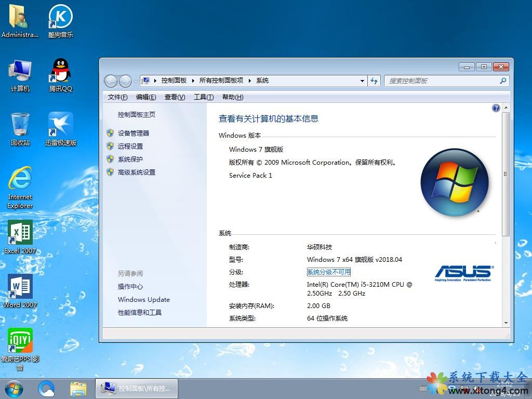Click the manufacturer value 华硕科技
532x399 pixels.
320,247
